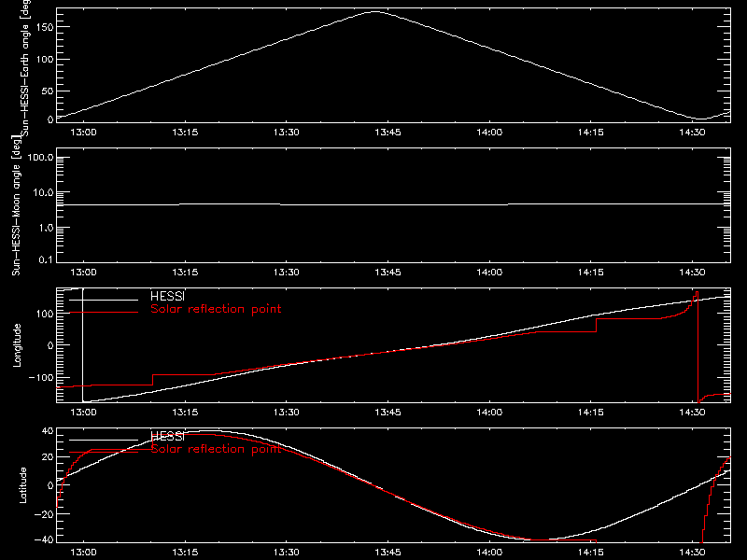The width and height of the screenshot is (747, 560).
Task: Click 13:30 time label under Moon angle plot
Action: coord(287,273)
